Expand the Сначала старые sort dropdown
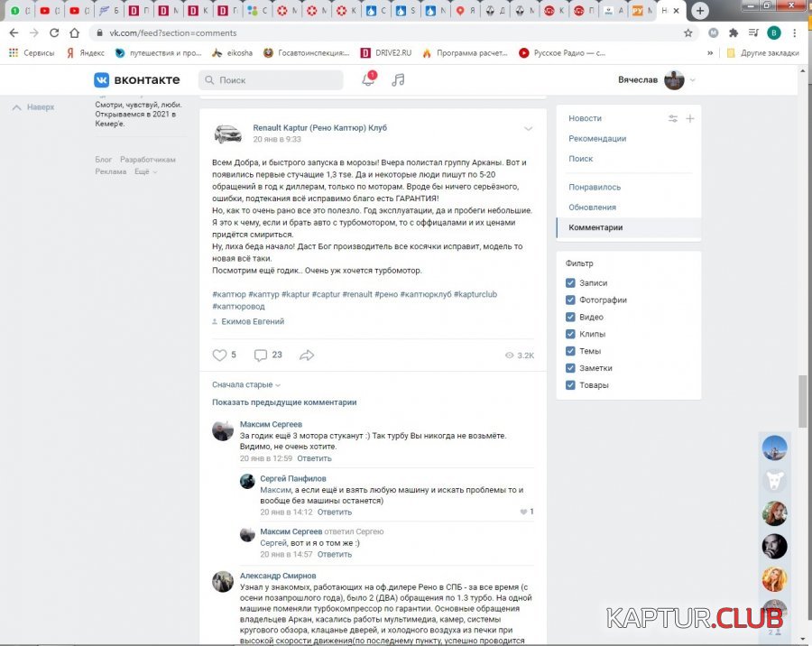Viewport: 812px width, 646px height. pyautogui.click(x=246, y=385)
